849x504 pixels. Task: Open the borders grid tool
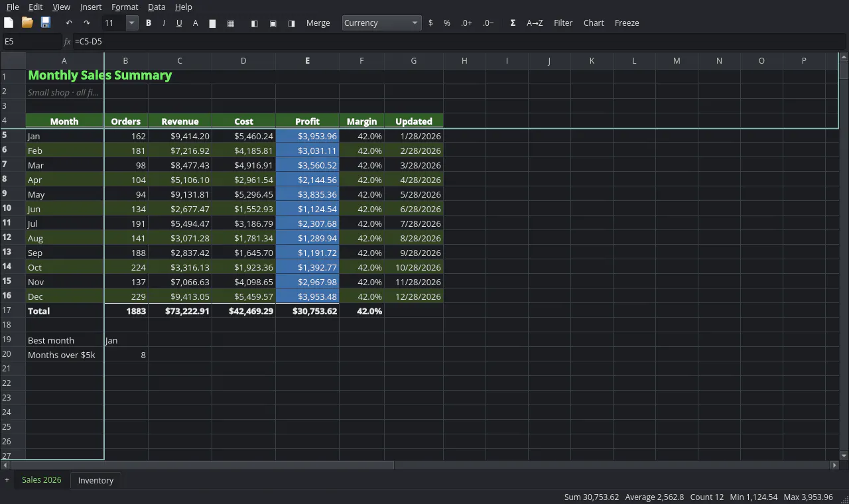pos(230,23)
